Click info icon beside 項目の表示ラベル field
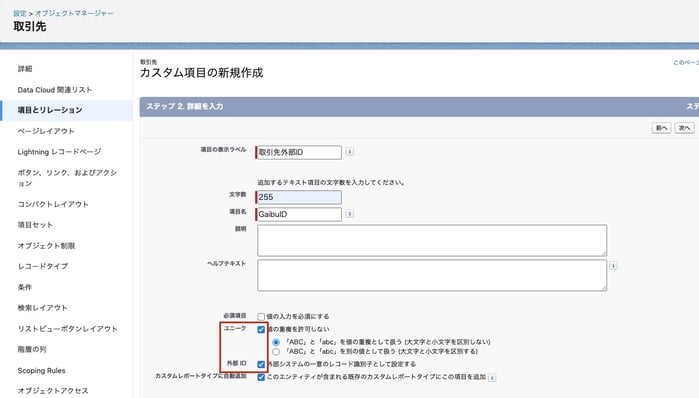The width and height of the screenshot is (699, 398). click(x=350, y=152)
